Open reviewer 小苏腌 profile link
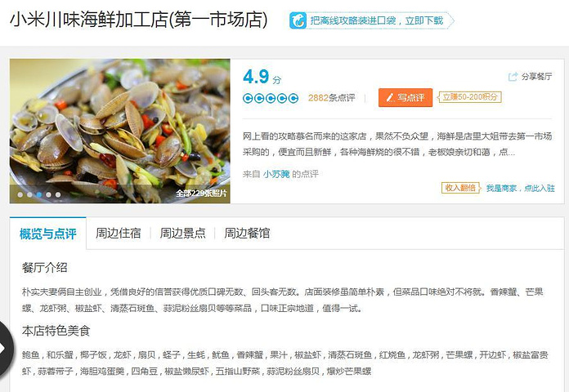569x392 pixels. [x=276, y=174]
